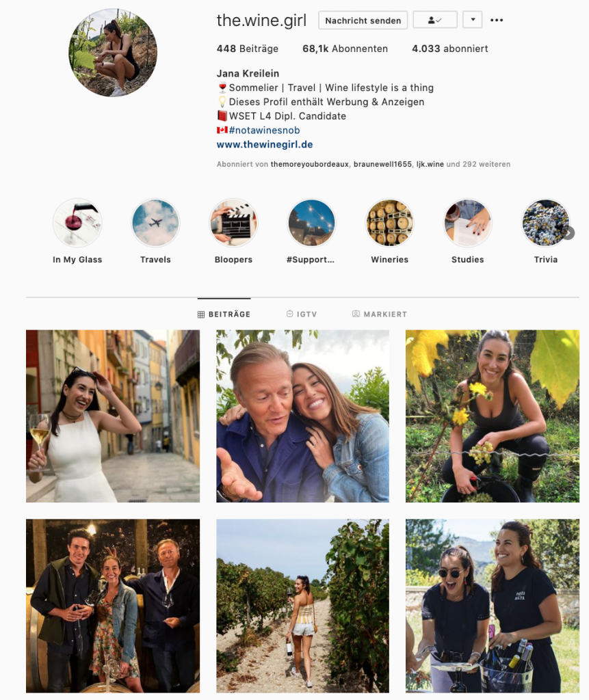Show next story highlights with chevron arrow
Viewport: 589px width, 700px height.
tap(568, 233)
